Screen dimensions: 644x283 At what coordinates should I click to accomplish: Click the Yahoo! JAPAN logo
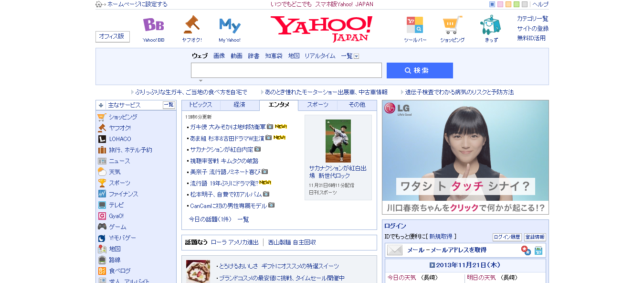[321, 29]
